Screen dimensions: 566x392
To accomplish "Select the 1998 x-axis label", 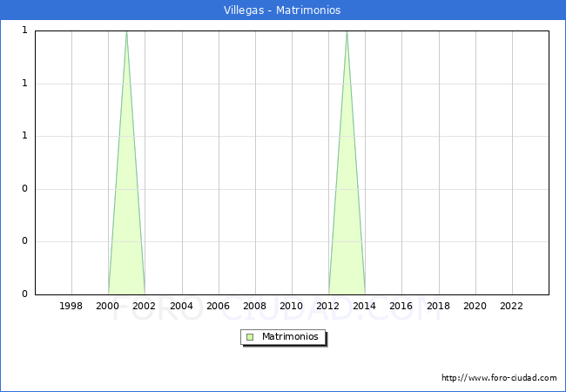I will point(71,306).
